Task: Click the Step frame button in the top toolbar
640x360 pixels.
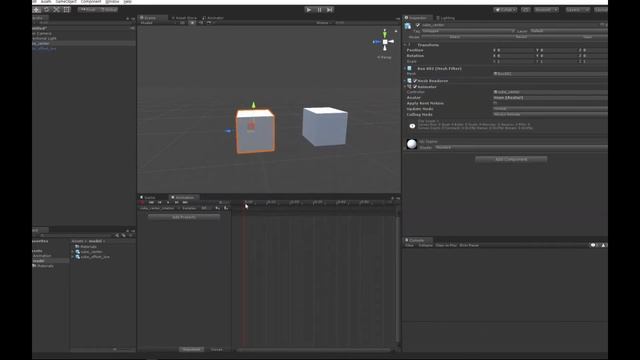Action: pyautogui.click(x=329, y=9)
